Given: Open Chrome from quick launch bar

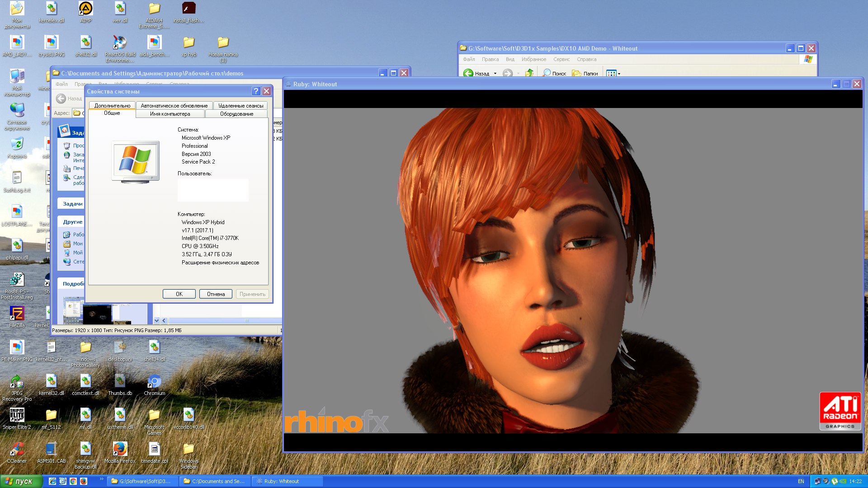Looking at the screenshot, I should pyautogui.click(x=73, y=481).
